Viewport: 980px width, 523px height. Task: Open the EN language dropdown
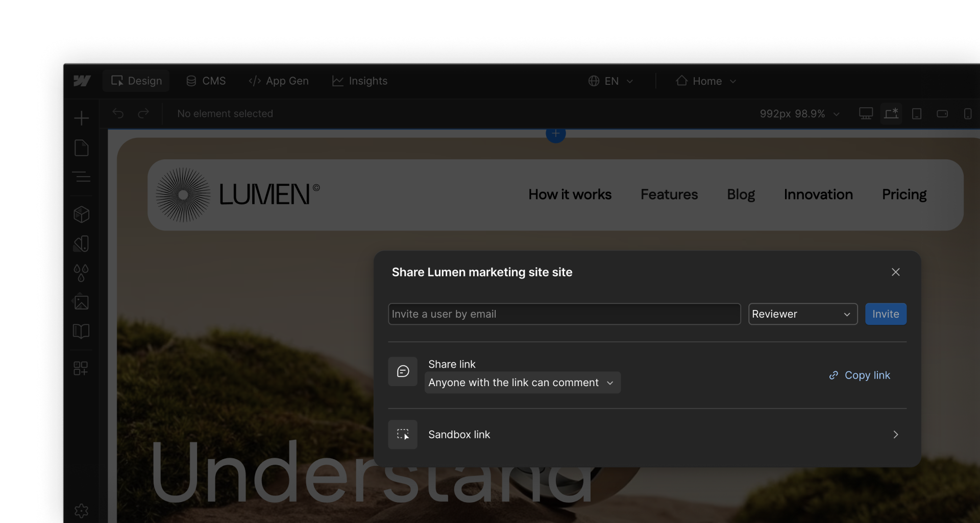(x=610, y=81)
